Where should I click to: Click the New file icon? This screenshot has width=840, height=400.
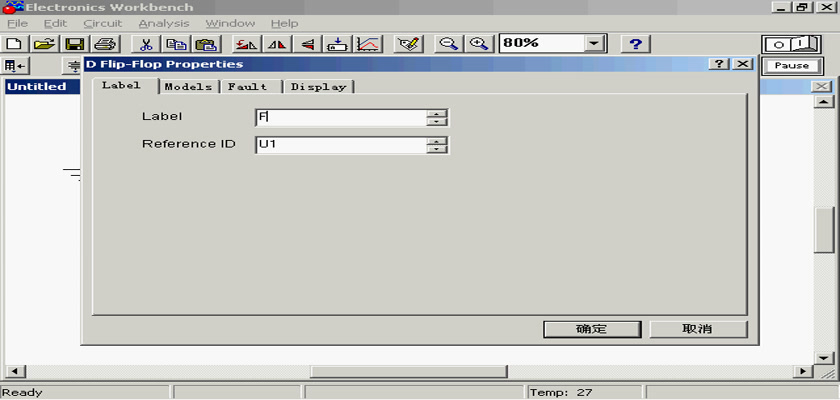coord(14,44)
